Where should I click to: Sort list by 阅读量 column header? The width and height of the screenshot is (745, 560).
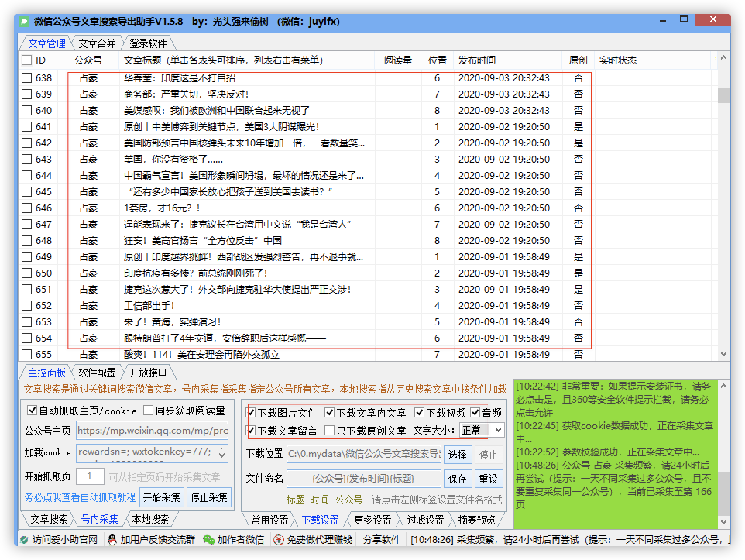click(398, 60)
